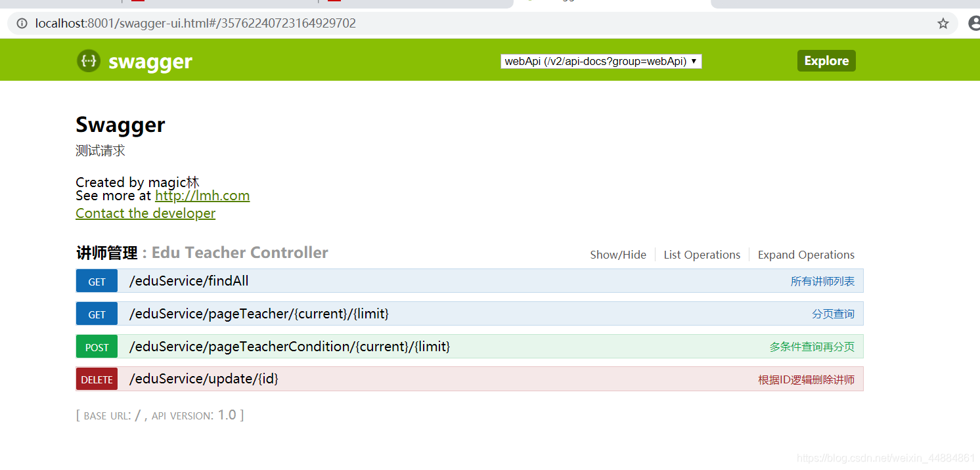This screenshot has height=470, width=980.
Task: Click the GET badge for pageTeacher
Action: pos(97,314)
